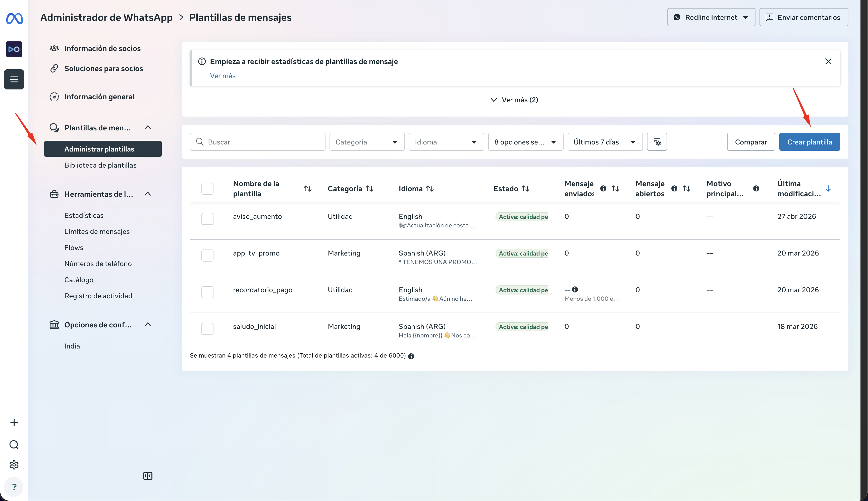
Task: Open the saludo_inicial template
Action: tap(254, 326)
